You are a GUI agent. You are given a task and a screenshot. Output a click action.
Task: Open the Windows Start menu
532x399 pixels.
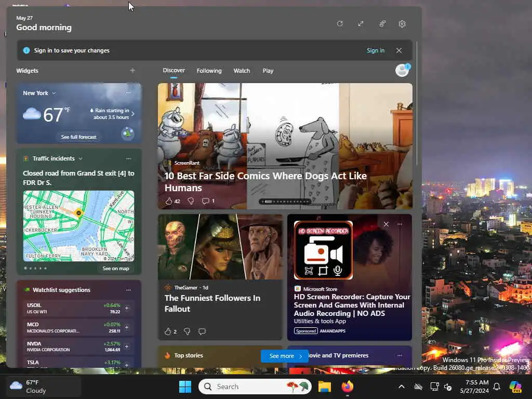tap(185, 387)
